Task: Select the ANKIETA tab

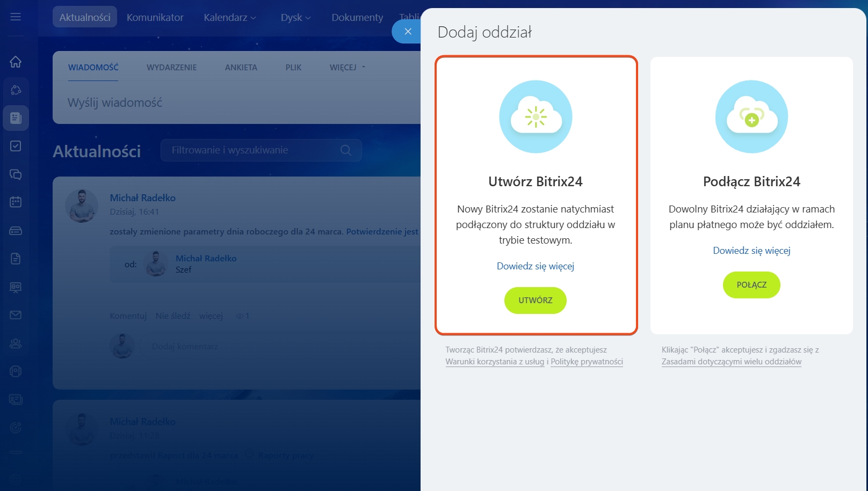Action: (x=241, y=68)
